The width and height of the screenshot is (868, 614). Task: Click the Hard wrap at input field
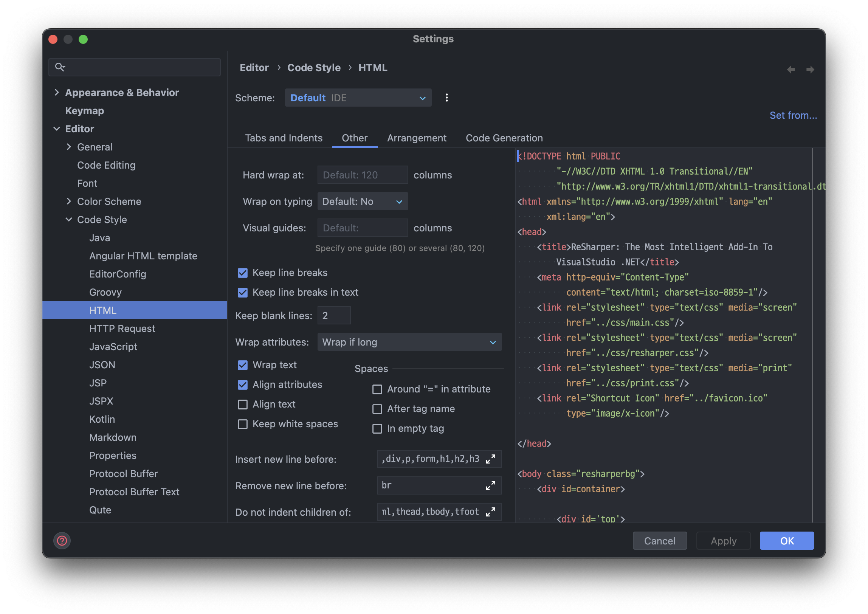tap(362, 175)
